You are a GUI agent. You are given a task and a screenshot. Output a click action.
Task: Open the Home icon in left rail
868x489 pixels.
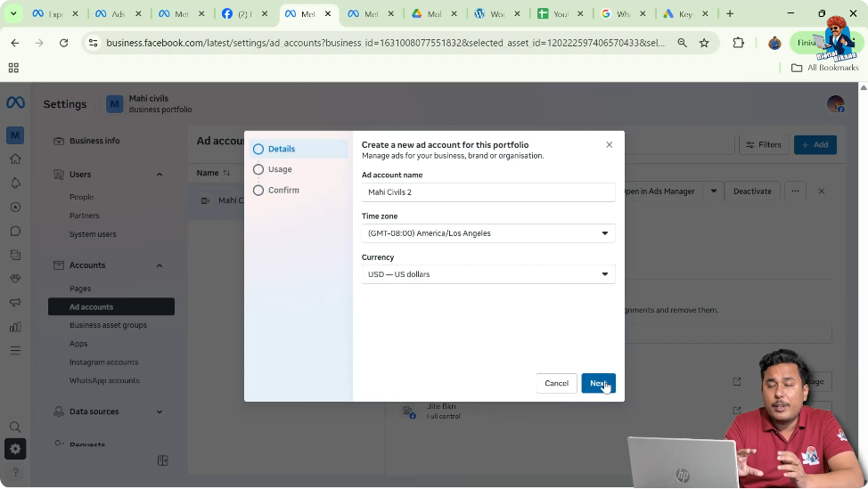click(x=15, y=159)
